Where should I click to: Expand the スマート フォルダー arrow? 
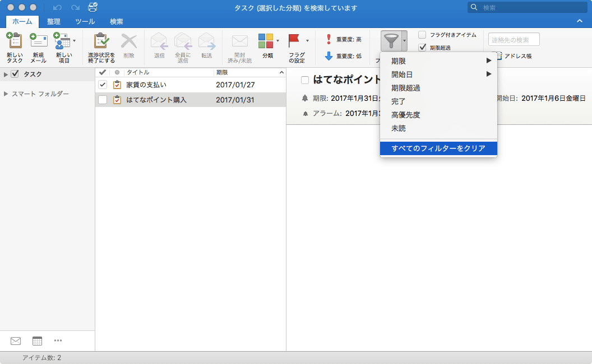(x=6, y=94)
